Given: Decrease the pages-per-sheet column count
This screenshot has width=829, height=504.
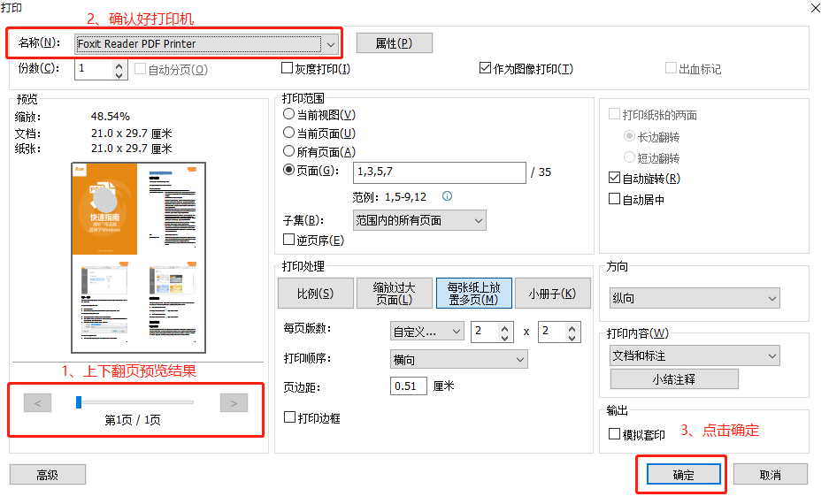Looking at the screenshot, I should coord(504,337).
